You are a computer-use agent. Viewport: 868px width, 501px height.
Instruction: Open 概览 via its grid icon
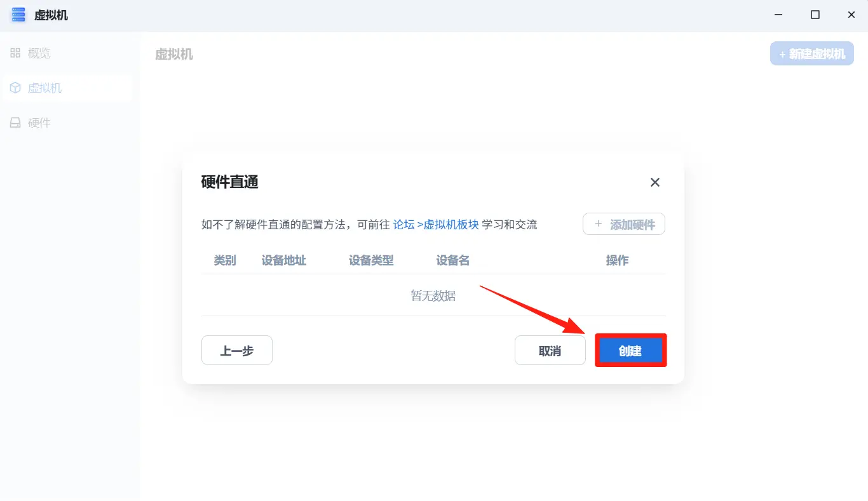(x=15, y=53)
